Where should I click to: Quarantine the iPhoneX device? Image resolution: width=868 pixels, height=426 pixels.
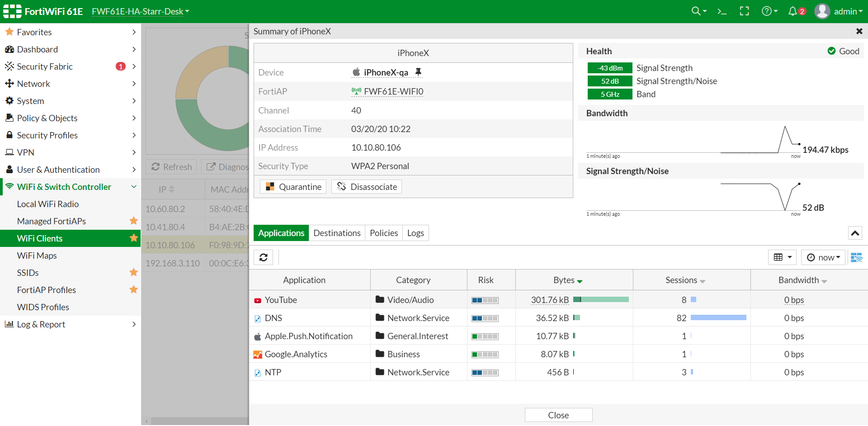[x=293, y=187]
